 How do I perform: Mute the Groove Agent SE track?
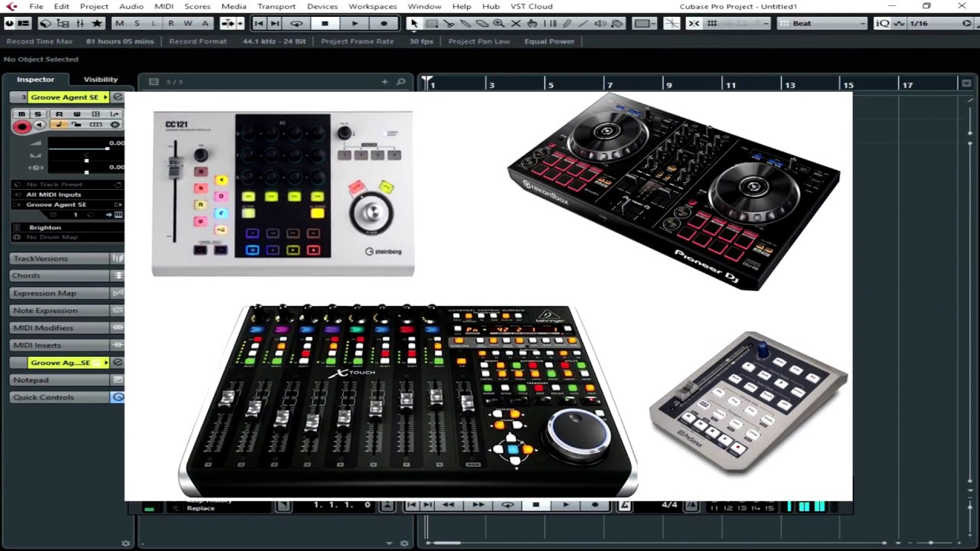(x=21, y=114)
